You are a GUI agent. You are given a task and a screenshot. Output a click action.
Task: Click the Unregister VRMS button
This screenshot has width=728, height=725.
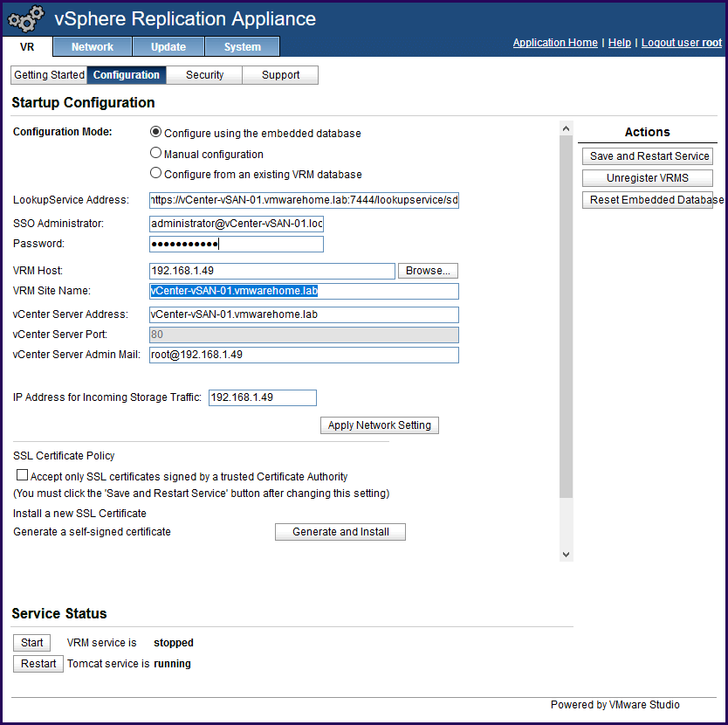[x=648, y=178]
